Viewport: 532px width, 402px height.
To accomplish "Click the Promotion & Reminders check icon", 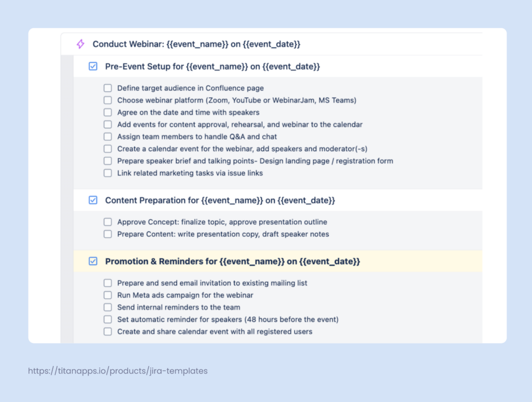I will 93,261.
